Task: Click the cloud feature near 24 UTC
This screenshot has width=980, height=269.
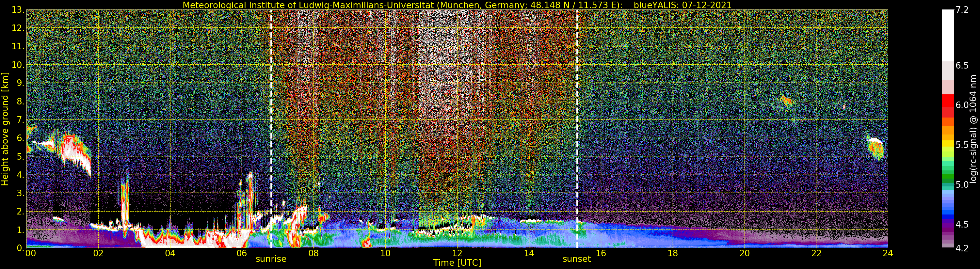Action: pos(876,147)
